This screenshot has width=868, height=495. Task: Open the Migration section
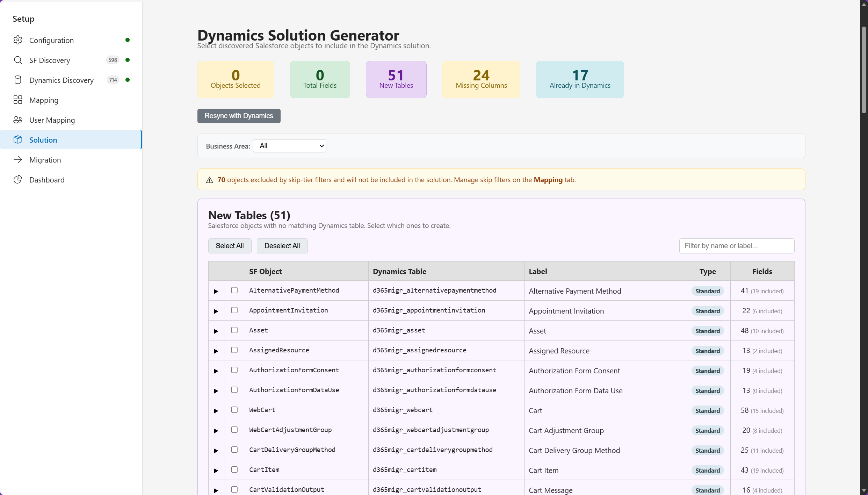pos(71,160)
